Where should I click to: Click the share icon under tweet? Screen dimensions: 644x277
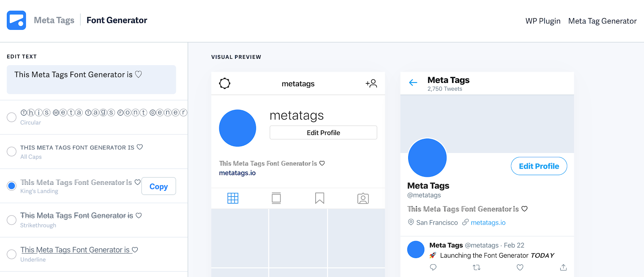563,267
